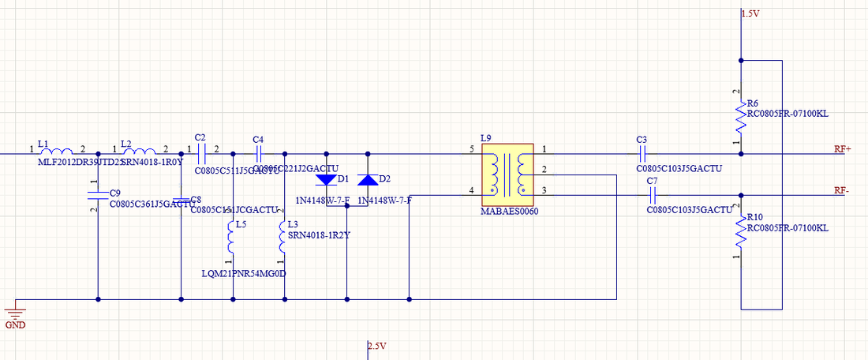The image size is (868, 360).
Task: Click the L3 designator text
Action: [294, 224]
